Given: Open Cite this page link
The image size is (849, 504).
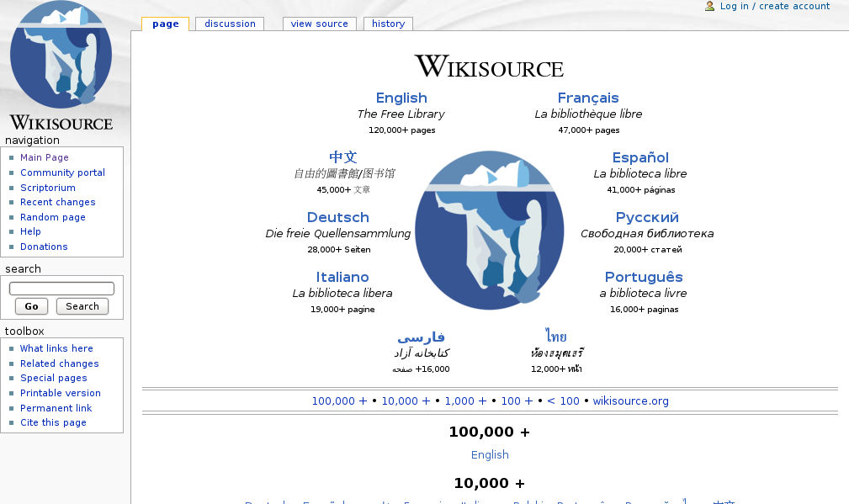Looking at the screenshot, I should (x=53, y=422).
